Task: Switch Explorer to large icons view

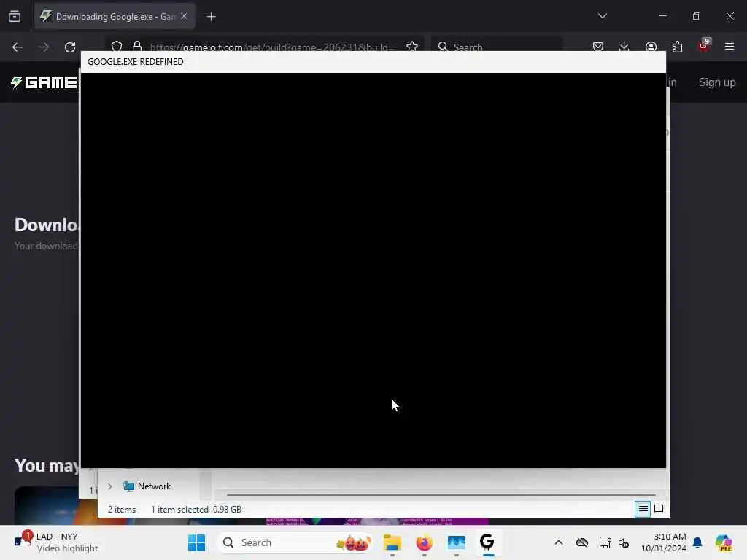Action: 659,510
